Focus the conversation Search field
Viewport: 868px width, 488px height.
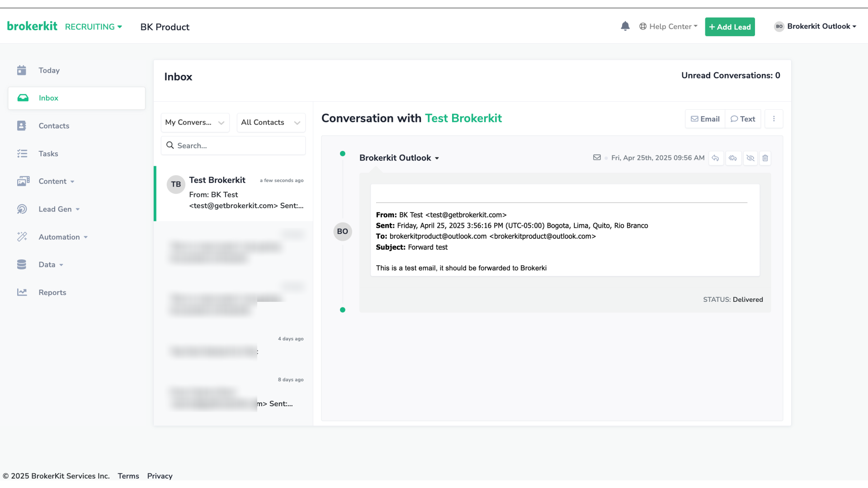pos(233,145)
